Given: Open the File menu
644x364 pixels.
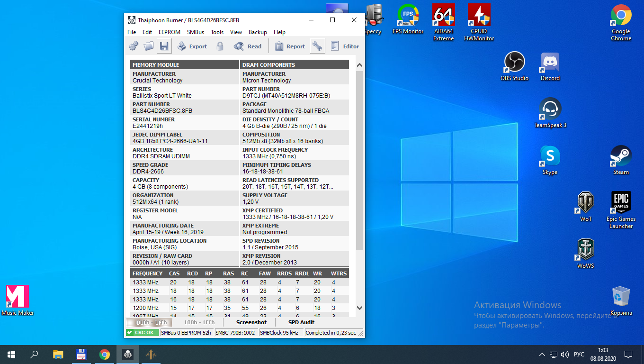Looking at the screenshot, I should [x=132, y=32].
